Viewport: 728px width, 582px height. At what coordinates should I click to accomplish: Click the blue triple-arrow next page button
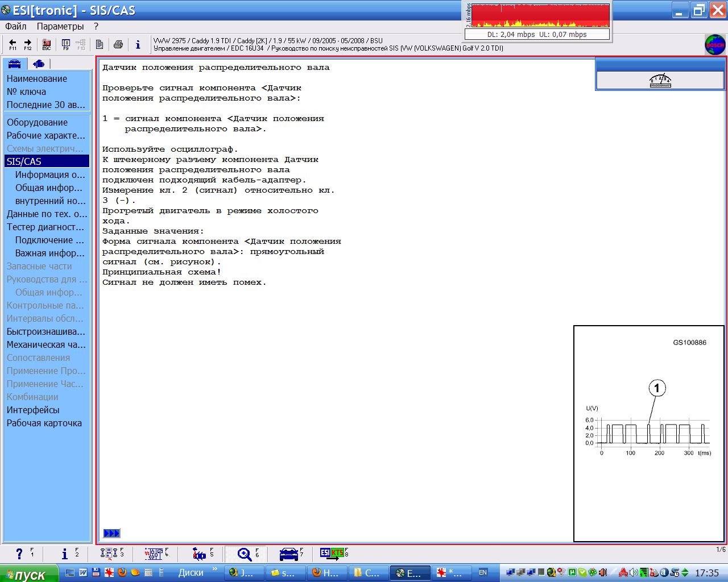click(111, 533)
